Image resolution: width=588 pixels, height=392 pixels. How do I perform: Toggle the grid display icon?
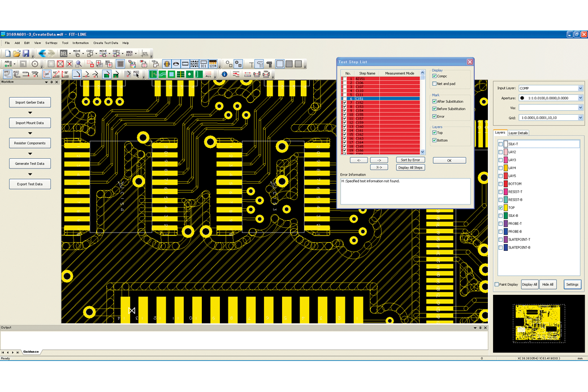[120, 64]
